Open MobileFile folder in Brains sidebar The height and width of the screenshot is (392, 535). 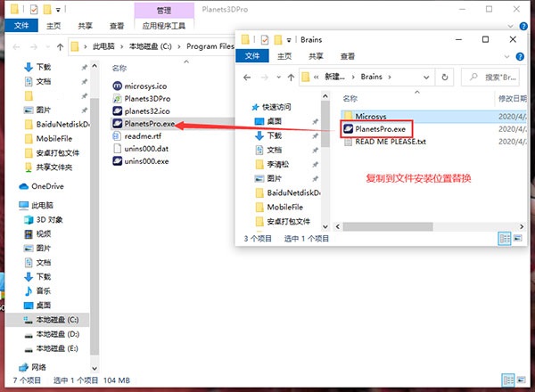click(279, 207)
